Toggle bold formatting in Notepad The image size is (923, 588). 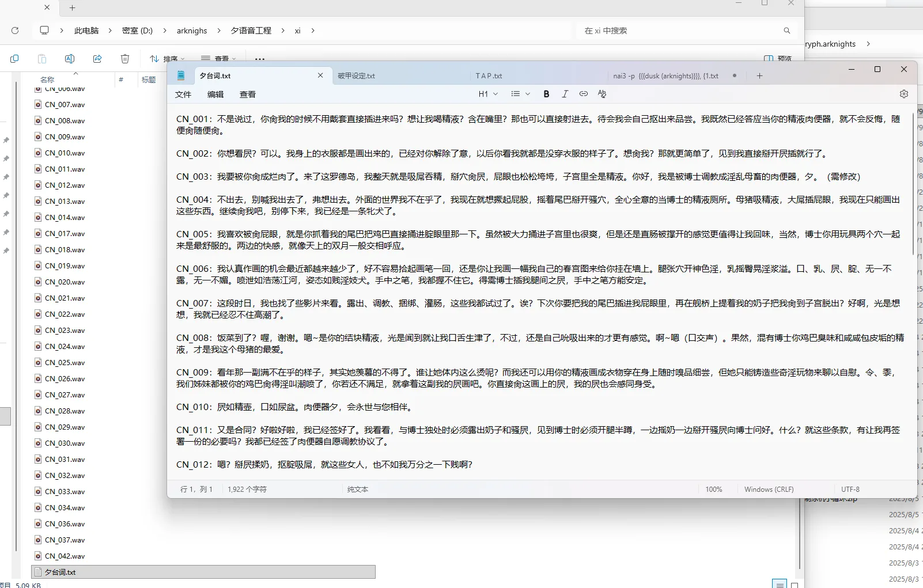click(546, 94)
